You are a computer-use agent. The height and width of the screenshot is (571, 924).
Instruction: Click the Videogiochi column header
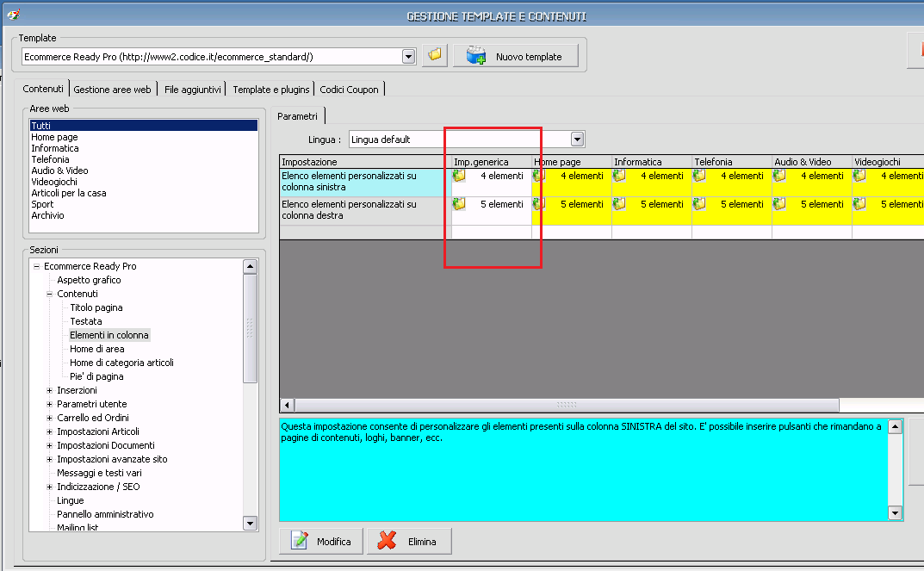[x=889, y=161]
